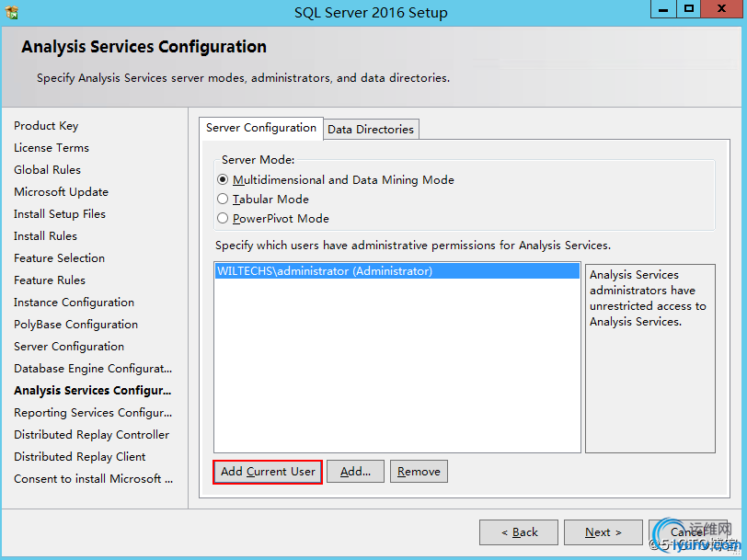The image size is (747, 560).
Task: Click PolyBase Configuration step
Action: pos(75,325)
